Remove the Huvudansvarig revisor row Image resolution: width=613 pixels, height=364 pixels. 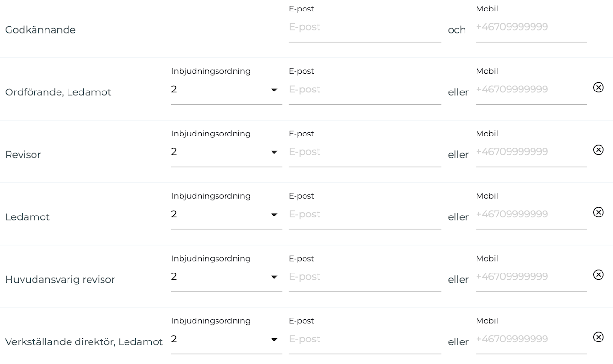[598, 274]
